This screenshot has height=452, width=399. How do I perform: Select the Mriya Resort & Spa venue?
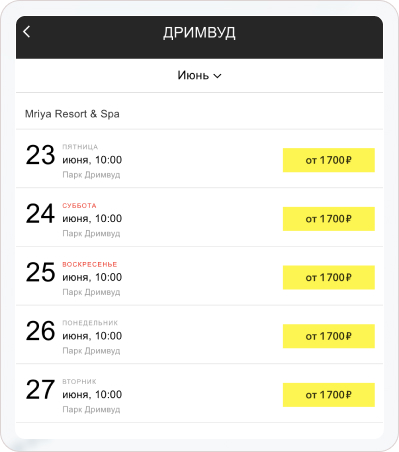coord(72,114)
